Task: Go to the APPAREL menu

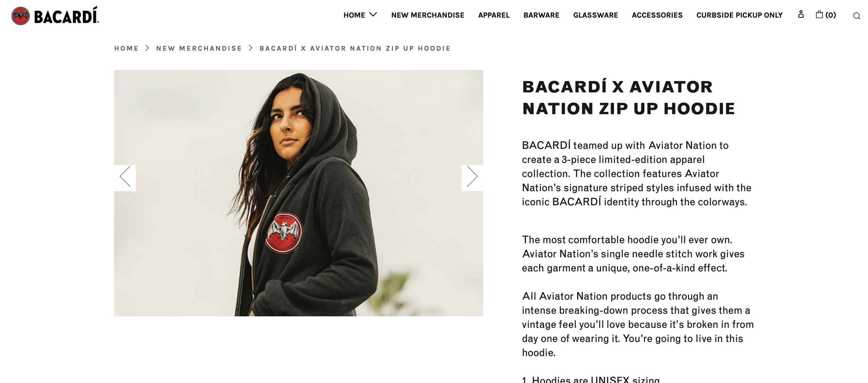Action: (494, 15)
